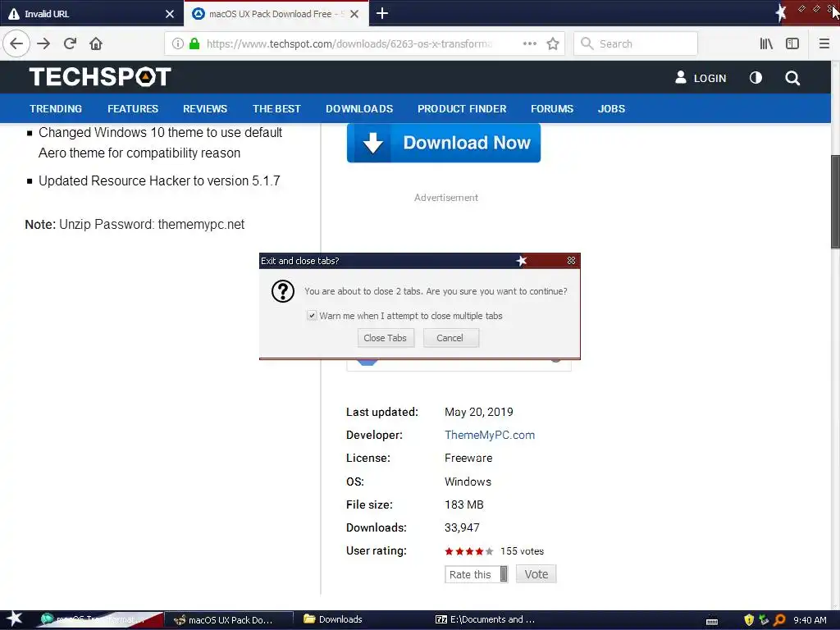The height and width of the screenshot is (630, 840).
Task: Go to THE BEST section
Action: (x=276, y=109)
